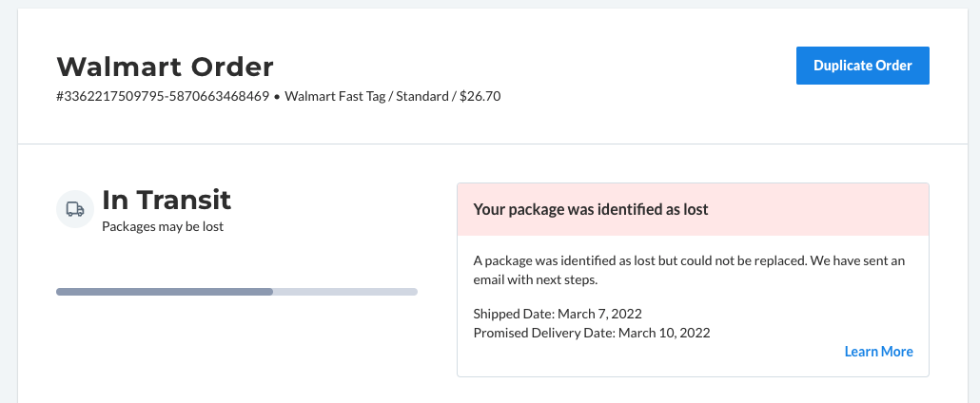Select the Walmart Order heading
980x403 pixels.
pyautogui.click(x=165, y=67)
